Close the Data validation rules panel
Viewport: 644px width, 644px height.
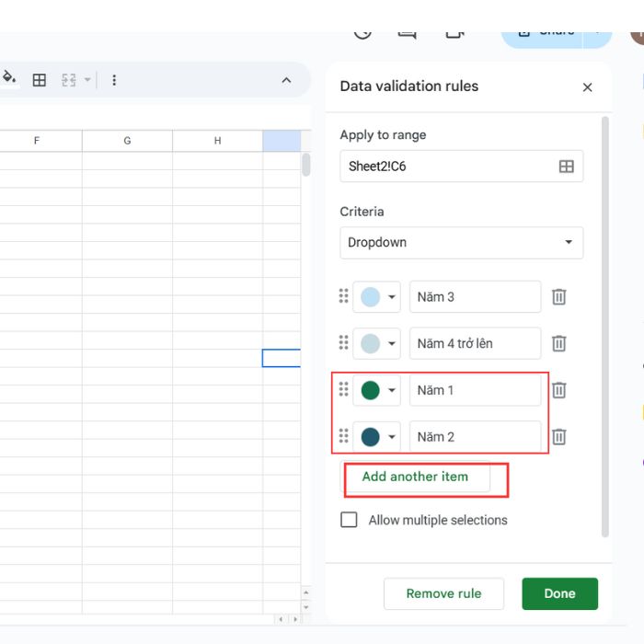587,87
